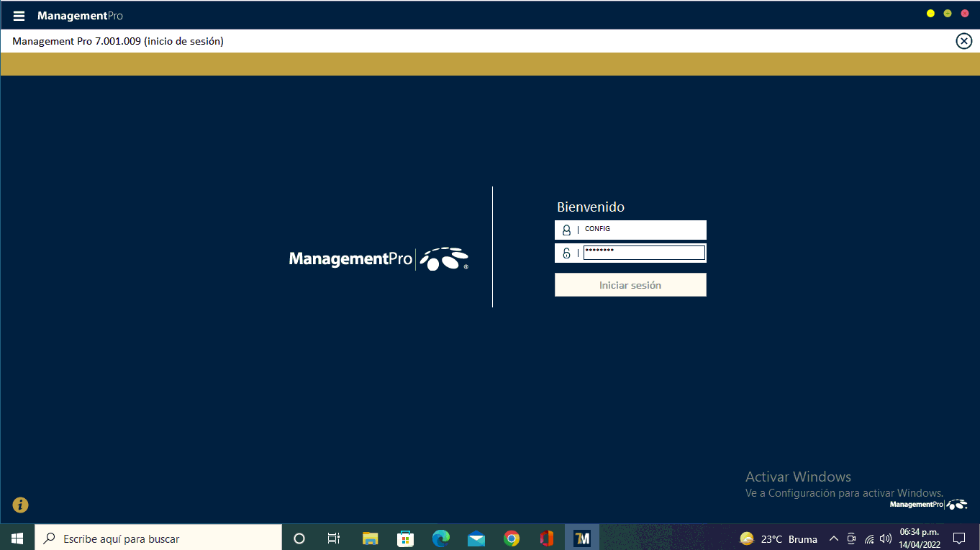The height and width of the screenshot is (550, 980).
Task: Show hidden system tray icons
Action: point(834,538)
